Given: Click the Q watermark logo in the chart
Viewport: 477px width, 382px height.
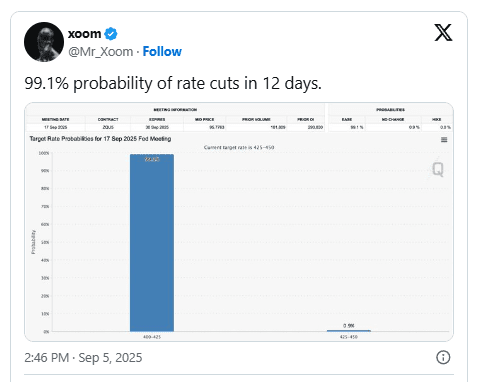Looking at the screenshot, I should (438, 169).
